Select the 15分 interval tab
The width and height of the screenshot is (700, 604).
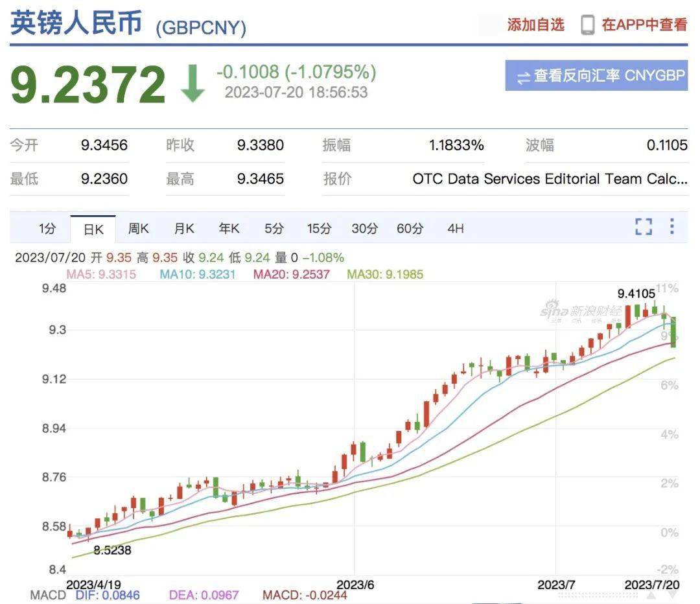(319, 229)
